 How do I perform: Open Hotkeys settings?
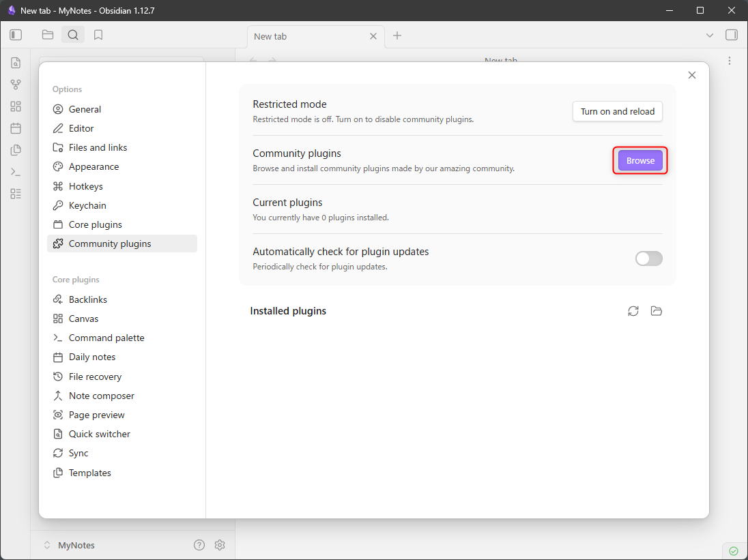122,186
